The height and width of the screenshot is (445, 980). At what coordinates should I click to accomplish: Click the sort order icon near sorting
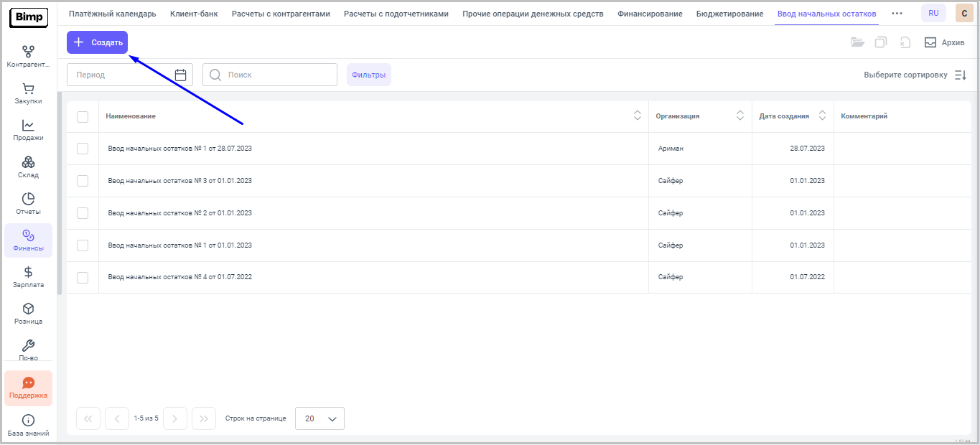click(961, 75)
